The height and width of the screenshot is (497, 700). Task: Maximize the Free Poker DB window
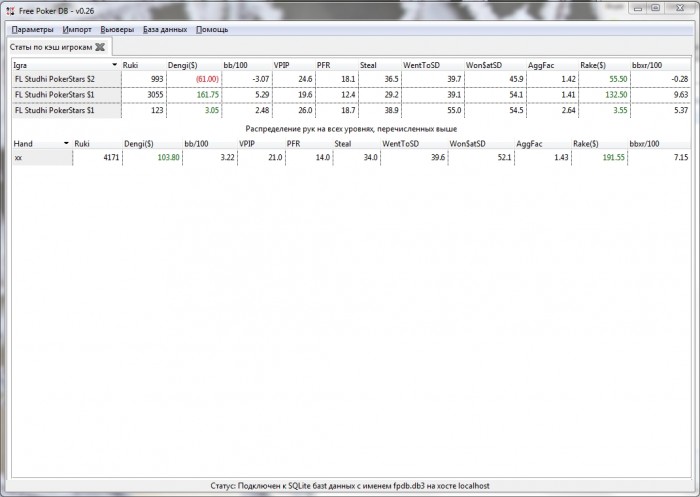tap(655, 8)
